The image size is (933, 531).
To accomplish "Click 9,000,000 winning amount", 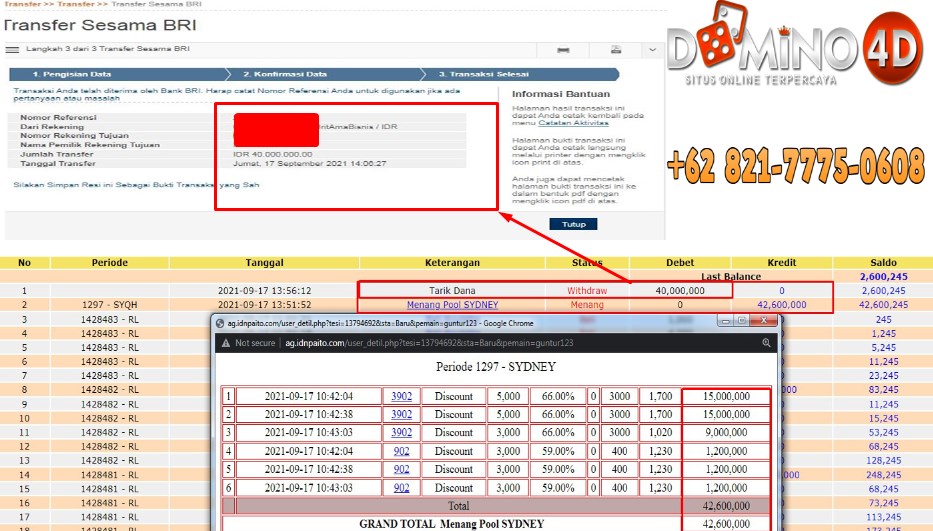I will (726, 433).
